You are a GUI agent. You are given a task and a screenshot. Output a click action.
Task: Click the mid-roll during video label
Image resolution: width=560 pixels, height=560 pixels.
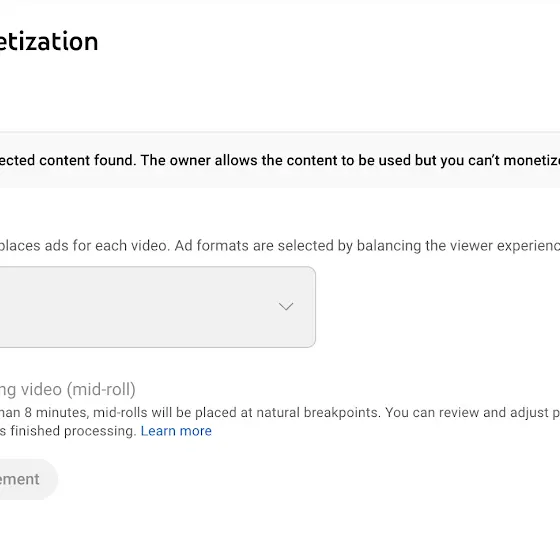coord(68,389)
